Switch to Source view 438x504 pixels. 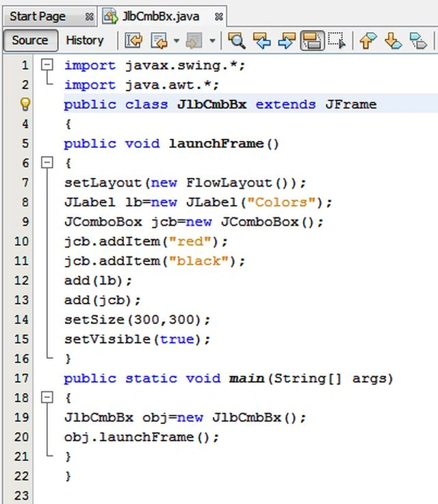pos(31,40)
